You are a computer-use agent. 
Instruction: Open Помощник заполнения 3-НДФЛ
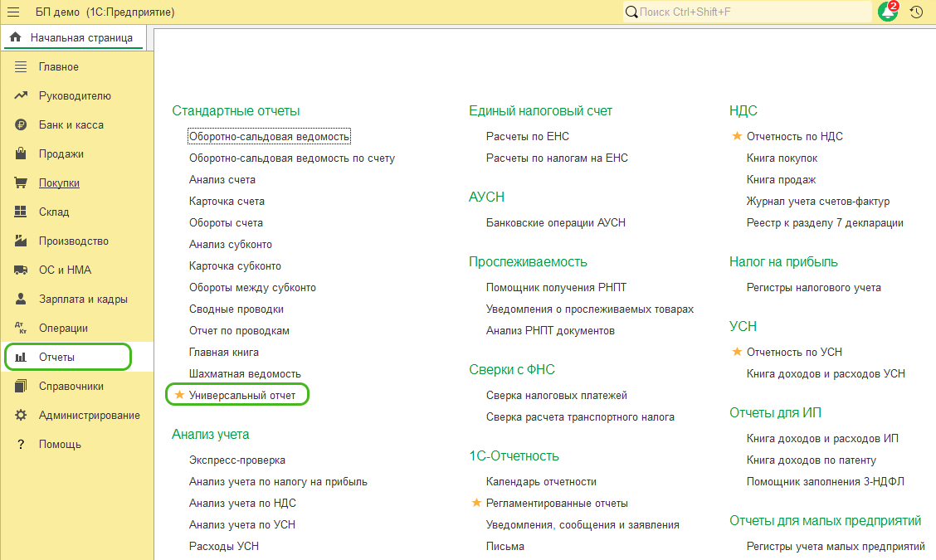pyautogui.click(x=825, y=482)
